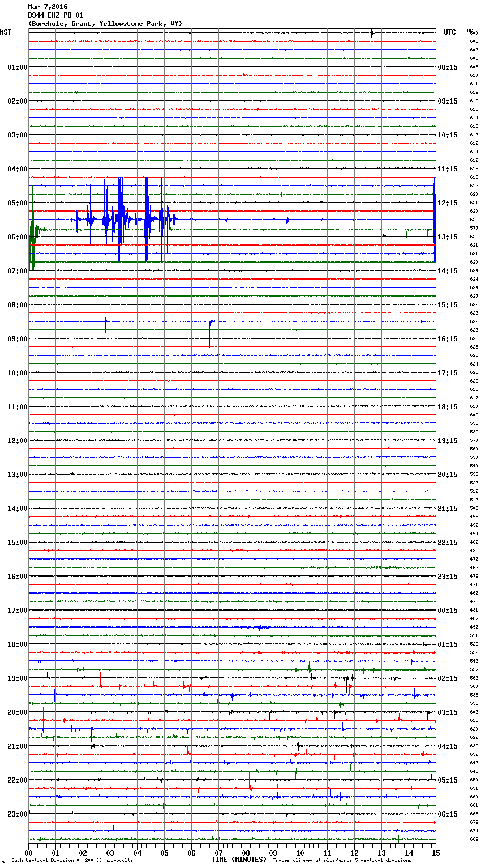Image resolution: width=481 pixels, height=868 pixels.
Task: Click the 21:15 UTC time label
Action: (448, 509)
